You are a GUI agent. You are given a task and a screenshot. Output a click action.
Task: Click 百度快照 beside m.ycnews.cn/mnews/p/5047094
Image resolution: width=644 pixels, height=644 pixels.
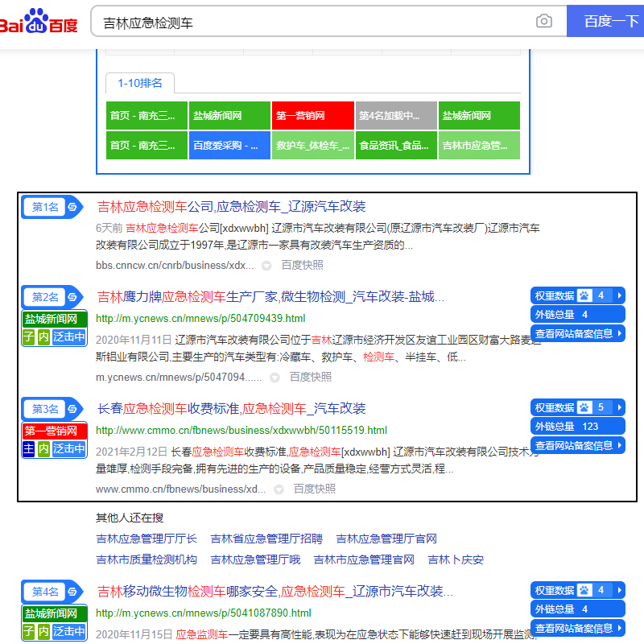(311, 377)
